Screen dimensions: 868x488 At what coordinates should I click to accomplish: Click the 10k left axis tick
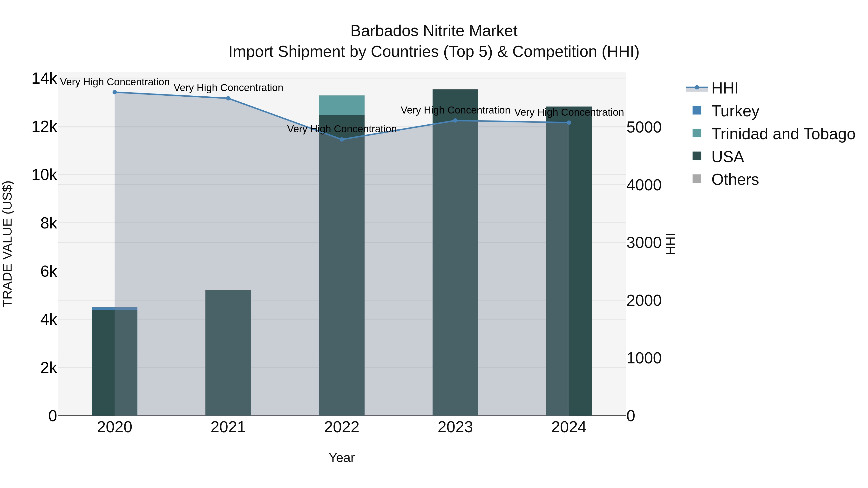44,175
